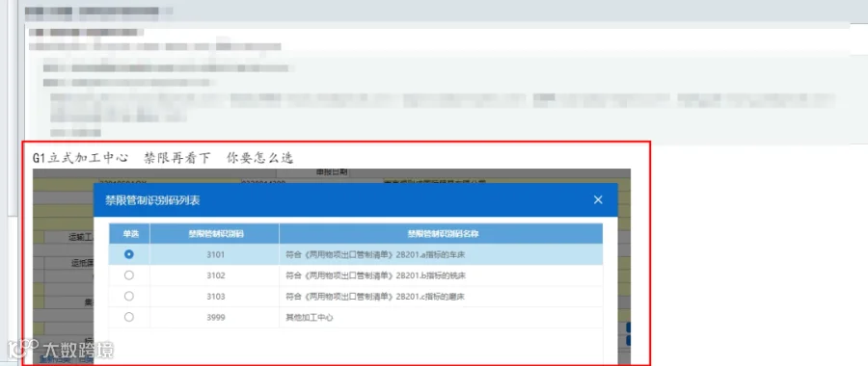Select the 2B201.b指标的铣床 description row
Image resolution: width=868 pixels, height=366 pixels.
coord(441,275)
